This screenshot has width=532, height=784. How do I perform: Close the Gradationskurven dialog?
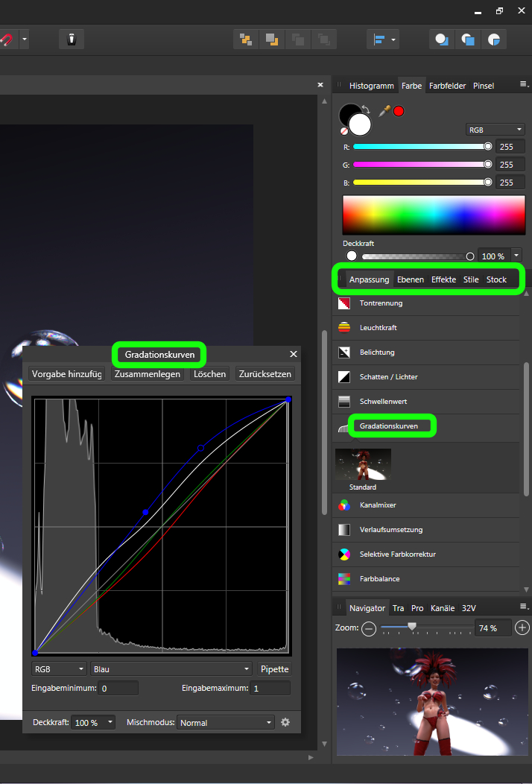(x=294, y=354)
